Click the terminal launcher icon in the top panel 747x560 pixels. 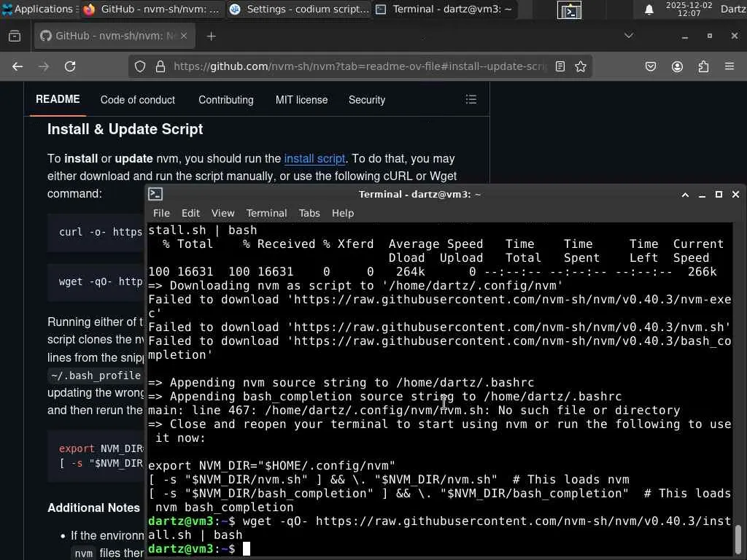[569, 9]
